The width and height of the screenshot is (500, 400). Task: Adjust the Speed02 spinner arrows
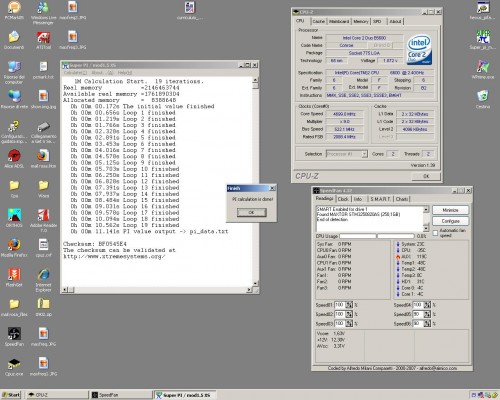[x=349, y=314]
